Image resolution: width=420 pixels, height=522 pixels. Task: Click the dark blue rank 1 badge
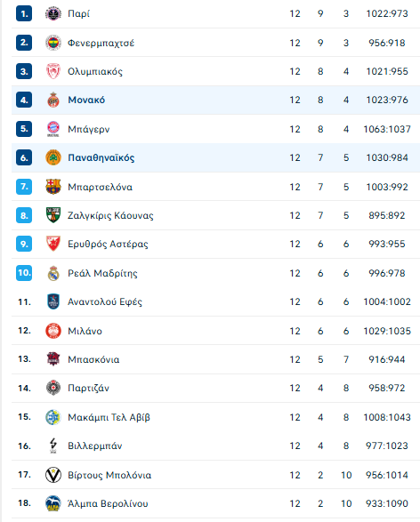[x=24, y=13]
